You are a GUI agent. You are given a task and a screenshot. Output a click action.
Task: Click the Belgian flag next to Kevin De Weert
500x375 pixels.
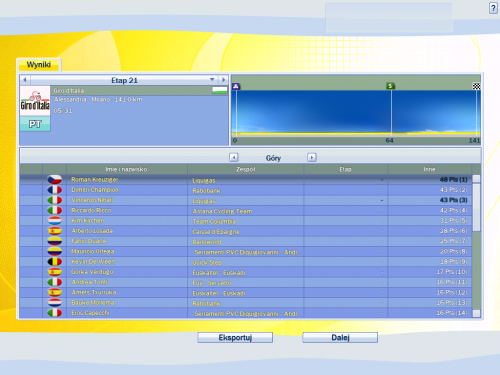55,262
